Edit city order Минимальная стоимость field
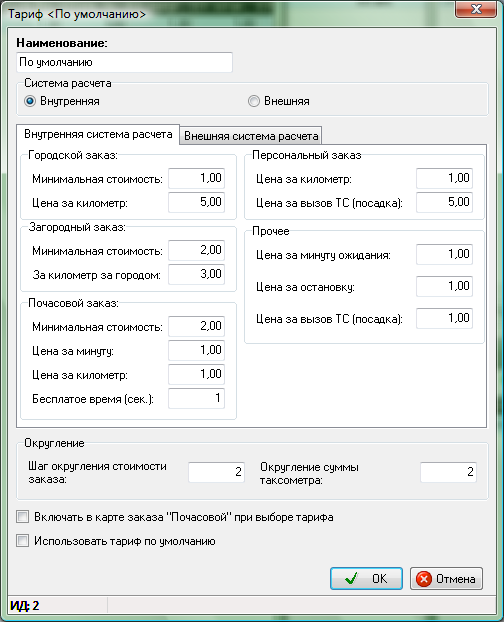The height and width of the screenshot is (622, 504). pos(196,178)
